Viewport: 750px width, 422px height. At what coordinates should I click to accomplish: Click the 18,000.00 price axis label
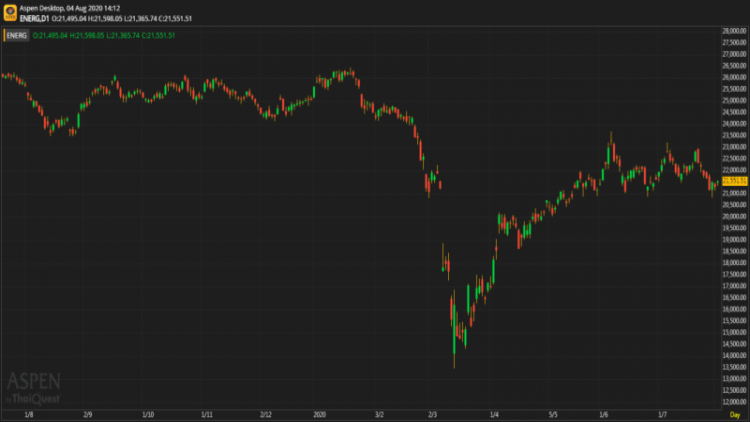point(735,263)
